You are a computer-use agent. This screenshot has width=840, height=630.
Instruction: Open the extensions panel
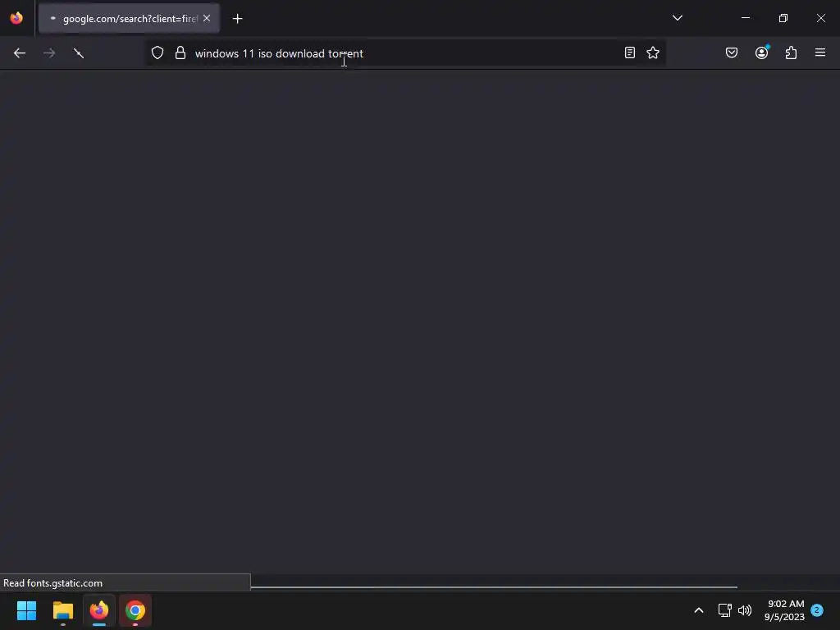[792, 52]
